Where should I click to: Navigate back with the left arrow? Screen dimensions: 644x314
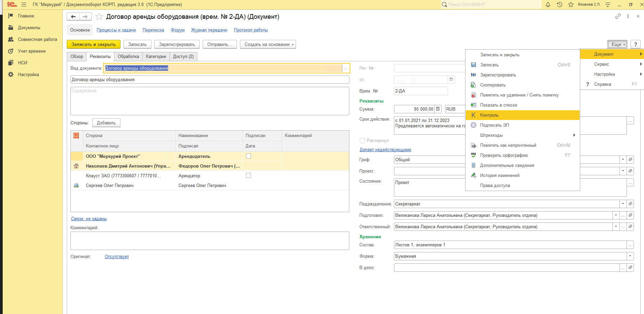[x=73, y=16]
